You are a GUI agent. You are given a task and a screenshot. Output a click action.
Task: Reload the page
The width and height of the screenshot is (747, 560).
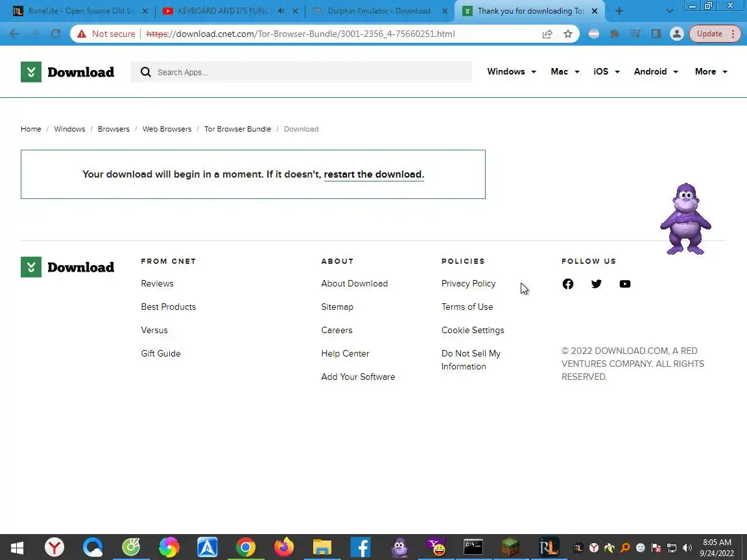[56, 34]
